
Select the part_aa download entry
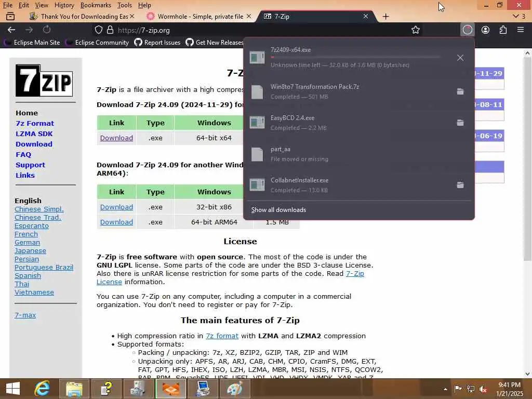pyautogui.click(x=359, y=154)
